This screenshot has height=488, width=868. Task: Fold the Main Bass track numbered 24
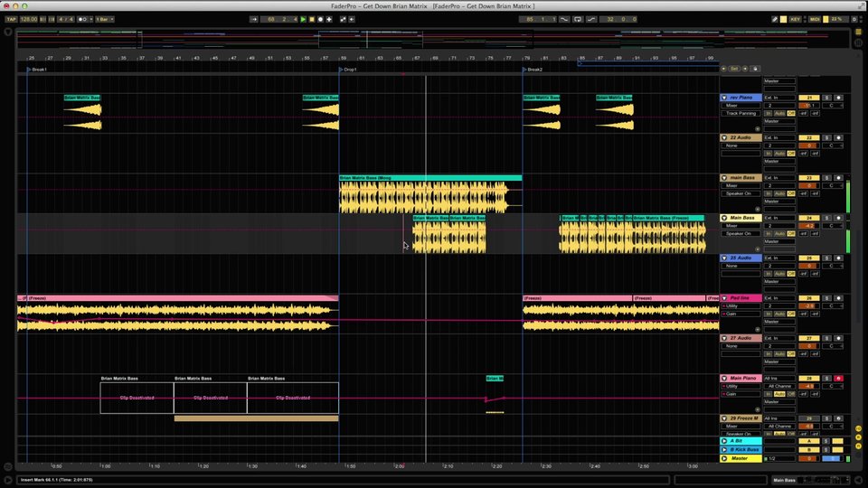click(x=724, y=218)
